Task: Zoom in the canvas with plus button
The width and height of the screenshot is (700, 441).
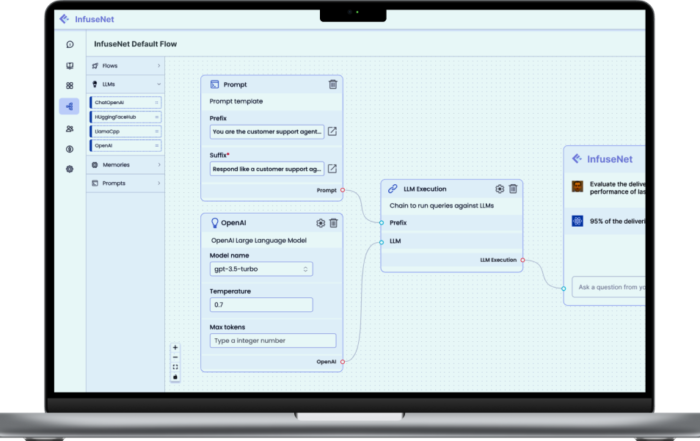Action: (x=175, y=347)
